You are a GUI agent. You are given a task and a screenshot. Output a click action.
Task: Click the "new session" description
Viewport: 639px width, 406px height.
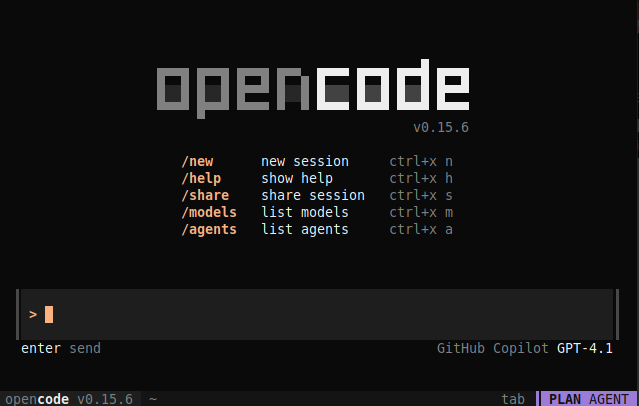(305, 161)
